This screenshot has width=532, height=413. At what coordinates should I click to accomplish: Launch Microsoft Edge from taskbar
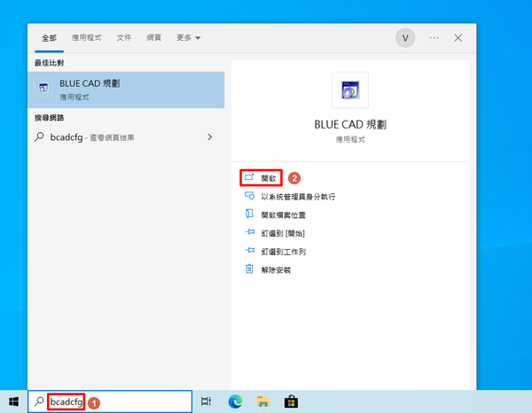235,401
